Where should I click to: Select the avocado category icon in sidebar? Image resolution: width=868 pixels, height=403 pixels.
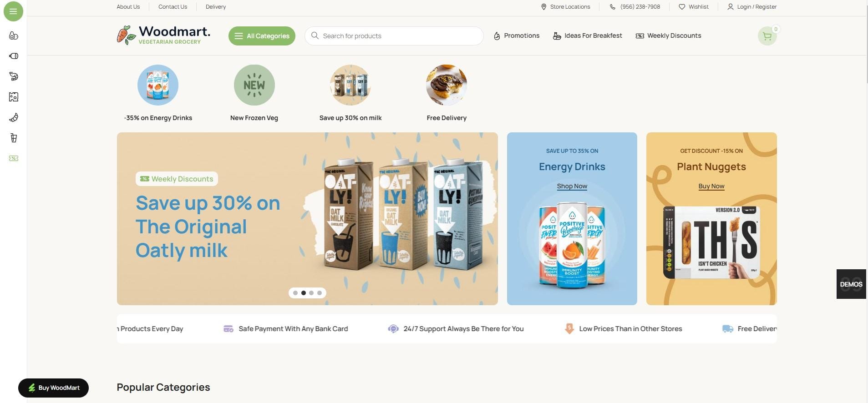[x=14, y=36]
